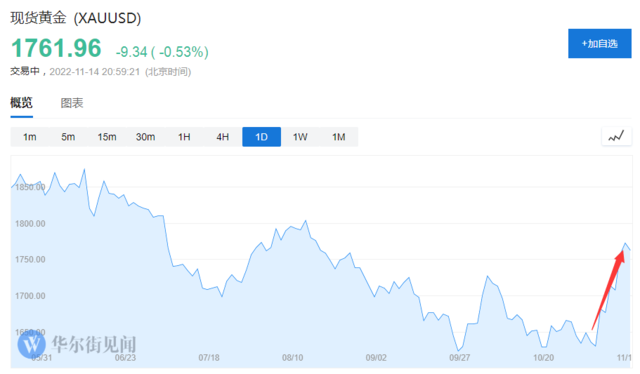
Task: Click the 1800.00 price axis label
Action: point(30,223)
